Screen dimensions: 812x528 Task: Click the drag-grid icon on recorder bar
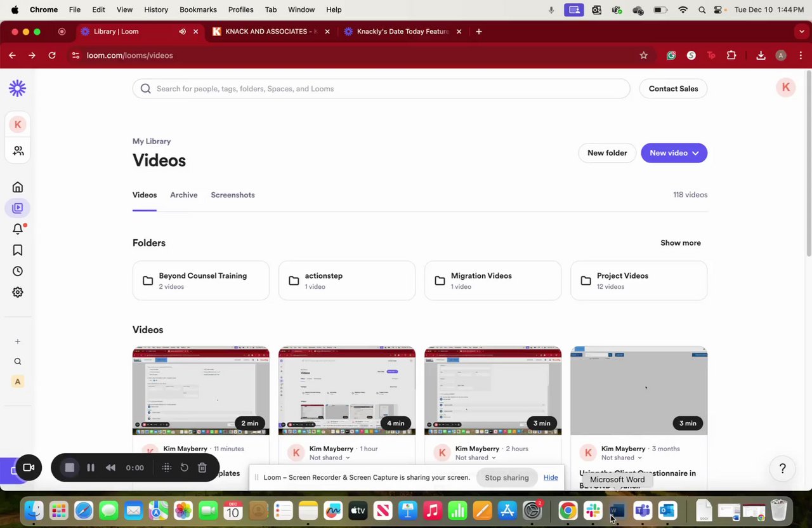[167, 468]
